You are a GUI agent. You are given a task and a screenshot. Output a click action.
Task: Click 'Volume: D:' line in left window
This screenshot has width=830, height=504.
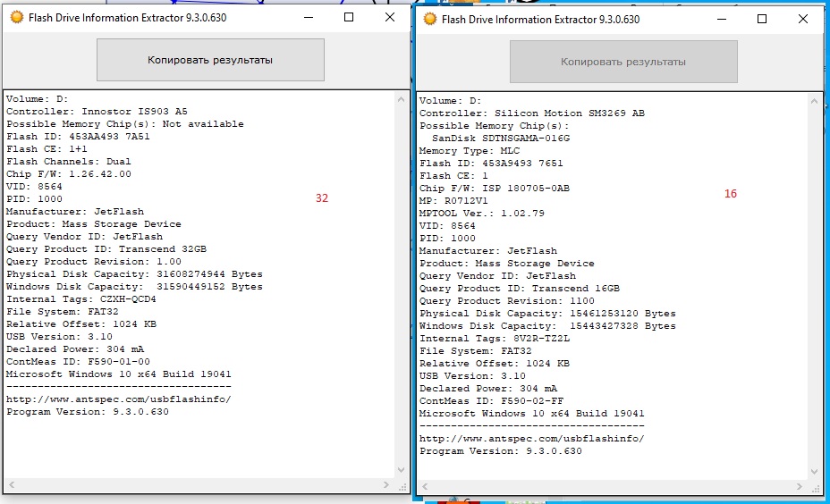(x=37, y=99)
